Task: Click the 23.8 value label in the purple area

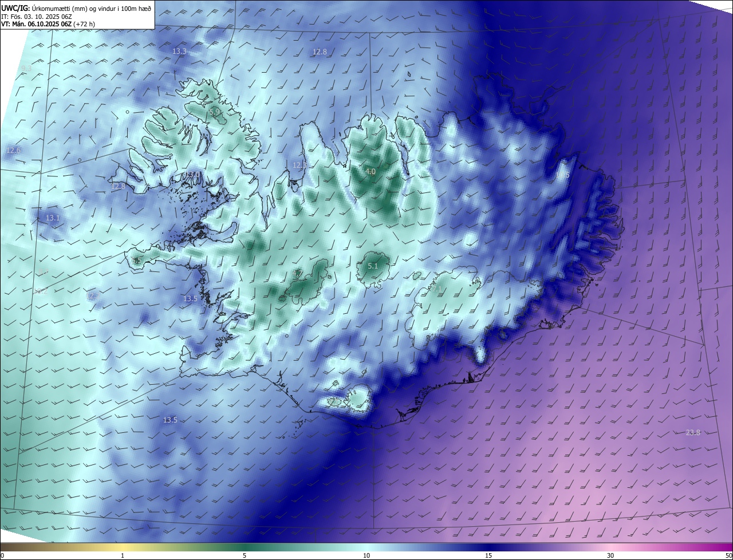Action: tap(693, 433)
